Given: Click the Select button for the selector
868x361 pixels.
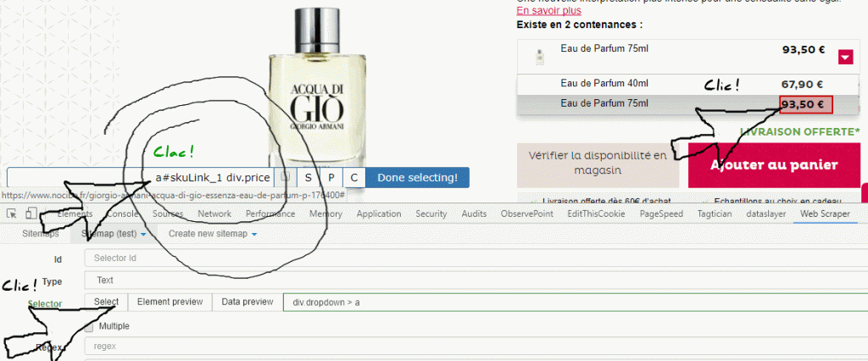Looking at the screenshot, I should (x=106, y=302).
